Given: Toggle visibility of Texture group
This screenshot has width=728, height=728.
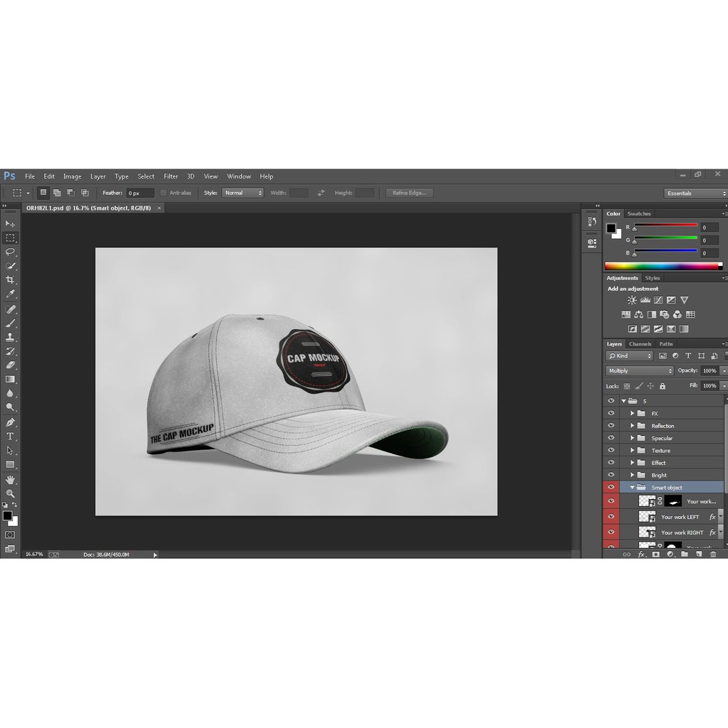Looking at the screenshot, I should pyautogui.click(x=611, y=451).
